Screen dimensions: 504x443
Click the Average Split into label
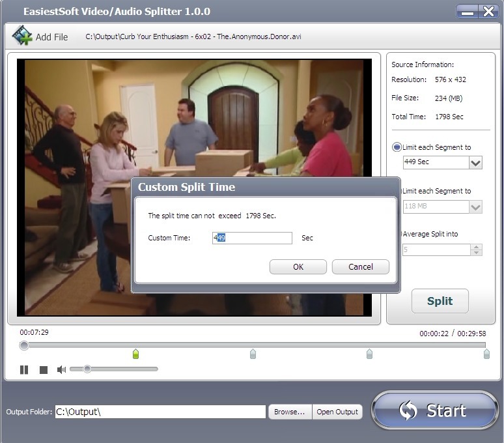(x=430, y=234)
